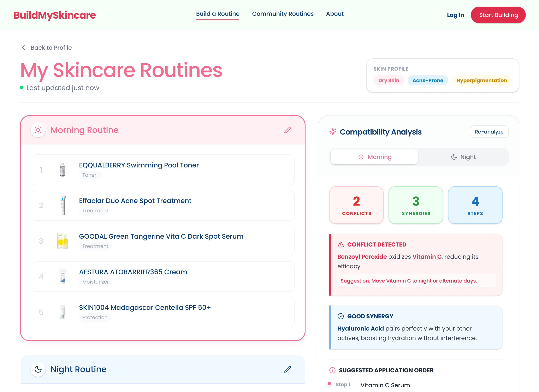Click the Night Routine heading

coord(78,369)
